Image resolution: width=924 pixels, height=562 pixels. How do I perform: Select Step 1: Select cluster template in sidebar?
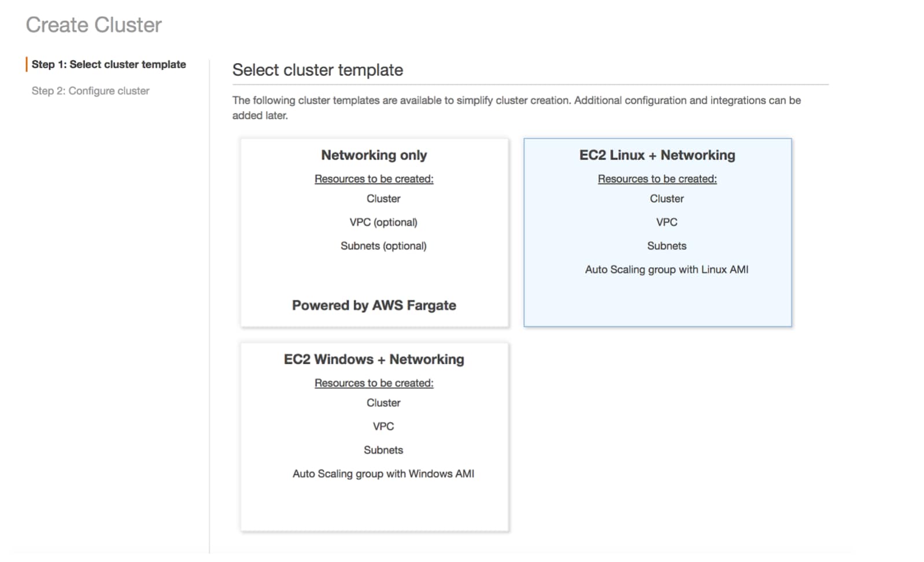coord(109,64)
